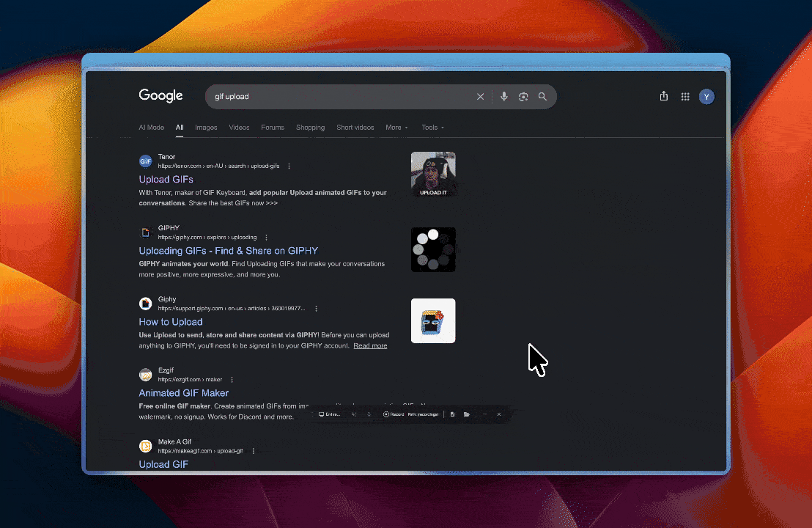Click the Path (recordings) label in recorder toolbar
Image resolution: width=812 pixels, height=528 pixels.
(423, 414)
